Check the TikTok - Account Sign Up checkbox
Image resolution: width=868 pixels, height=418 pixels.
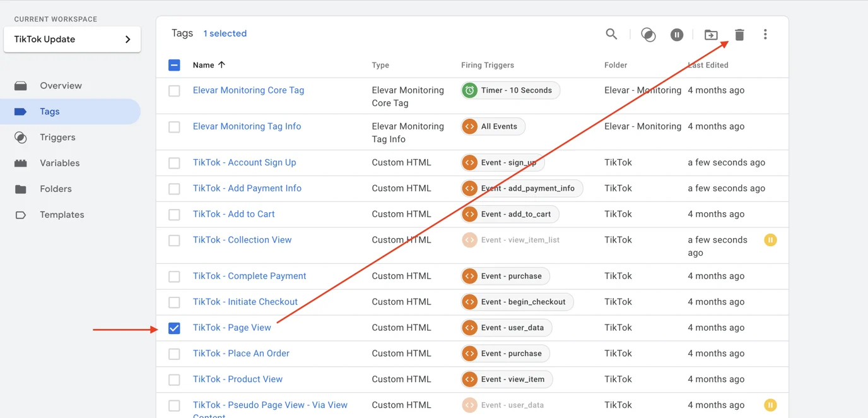coord(174,163)
